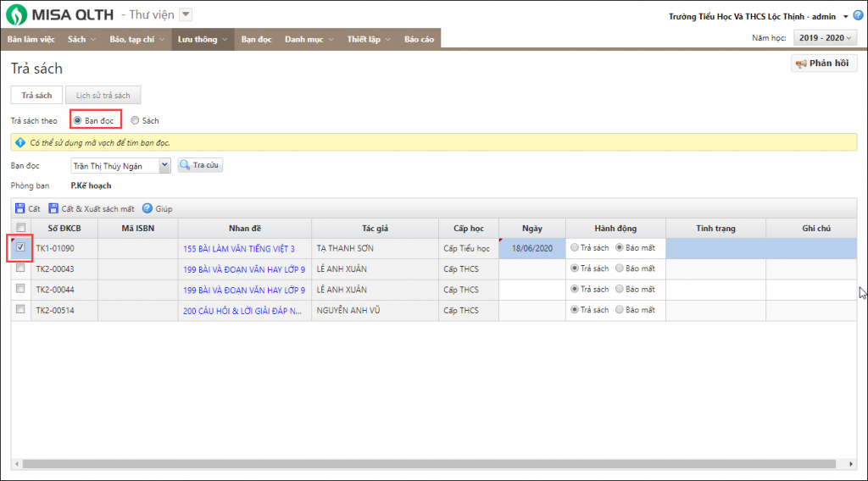
Task: Switch to Lịch sử trả sách tab
Action: coord(103,96)
